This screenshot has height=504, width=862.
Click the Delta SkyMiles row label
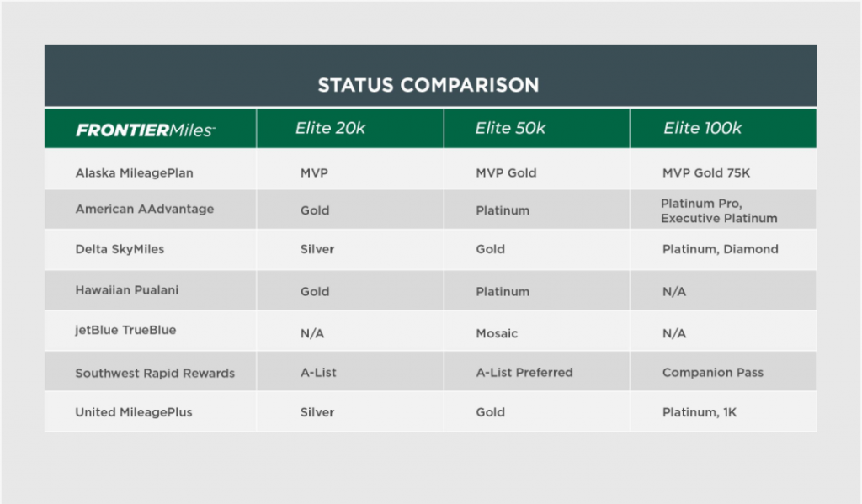point(120,249)
